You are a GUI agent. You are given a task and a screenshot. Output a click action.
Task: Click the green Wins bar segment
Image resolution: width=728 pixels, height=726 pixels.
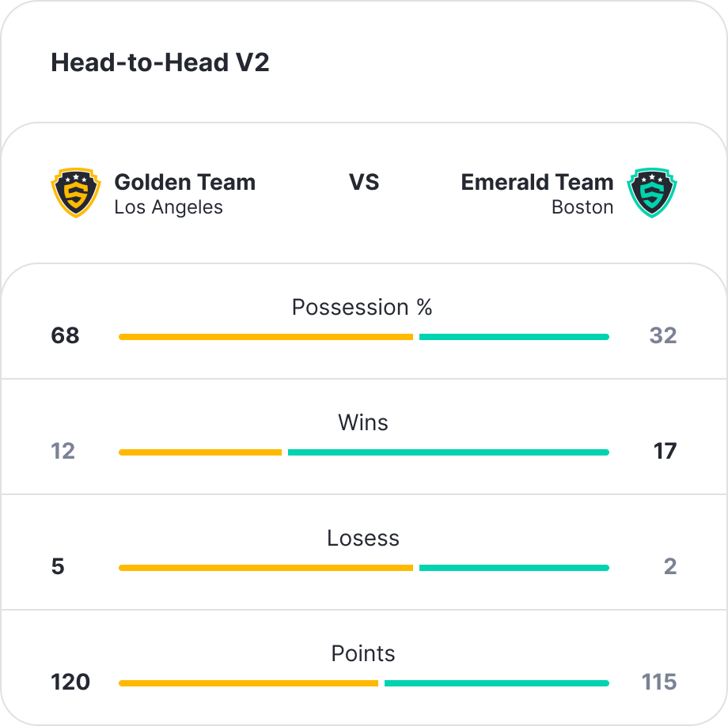449,452
